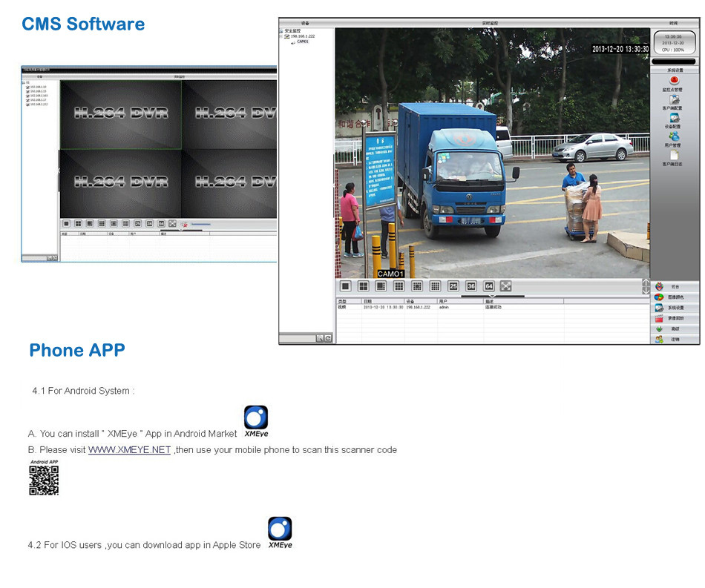Viewport: 705px width, 588px height.
Task: Select the 4-split view layout in large window
Action: click(x=364, y=286)
